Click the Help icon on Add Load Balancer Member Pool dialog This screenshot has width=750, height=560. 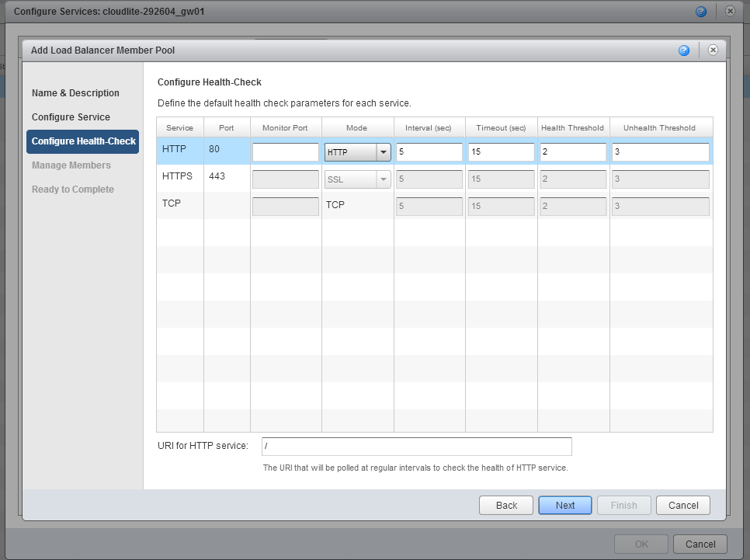(x=684, y=50)
